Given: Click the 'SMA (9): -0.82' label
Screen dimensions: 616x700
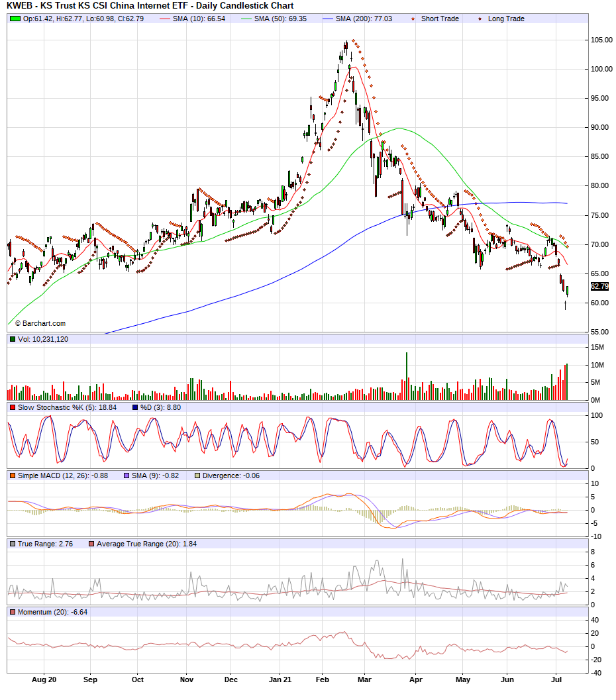Looking at the screenshot, I should click(156, 476).
